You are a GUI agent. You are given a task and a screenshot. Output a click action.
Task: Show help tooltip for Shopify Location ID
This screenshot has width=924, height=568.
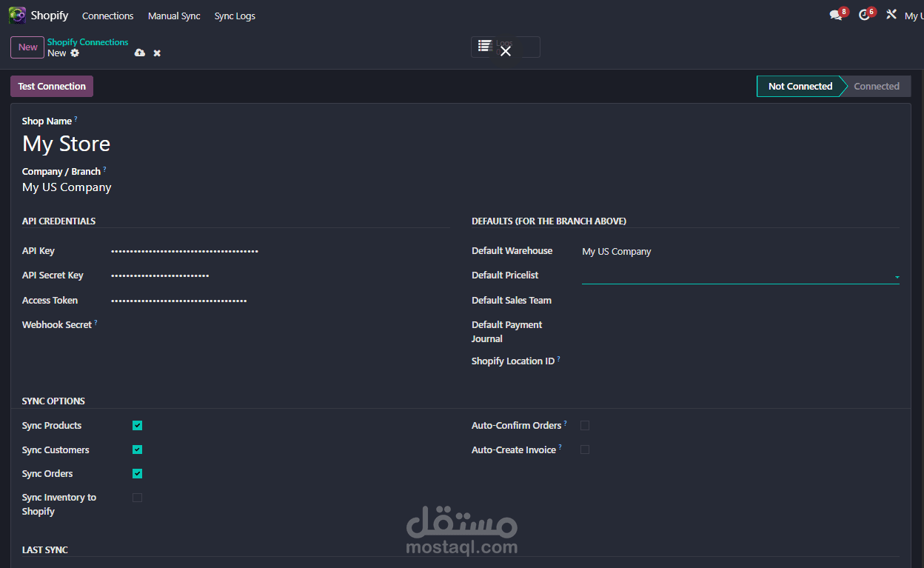point(558,358)
